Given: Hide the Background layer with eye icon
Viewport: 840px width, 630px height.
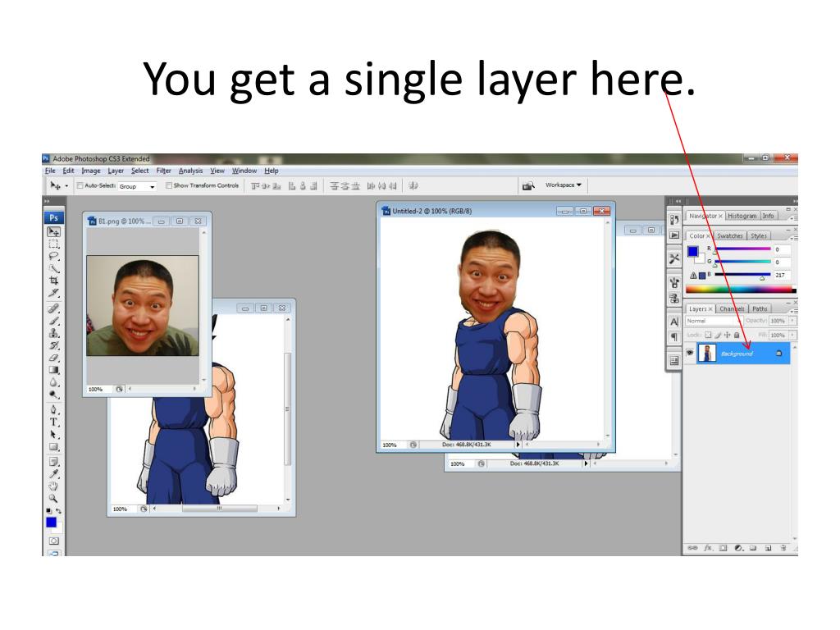Looking at the screenshot, I should [x=690, y=353].
